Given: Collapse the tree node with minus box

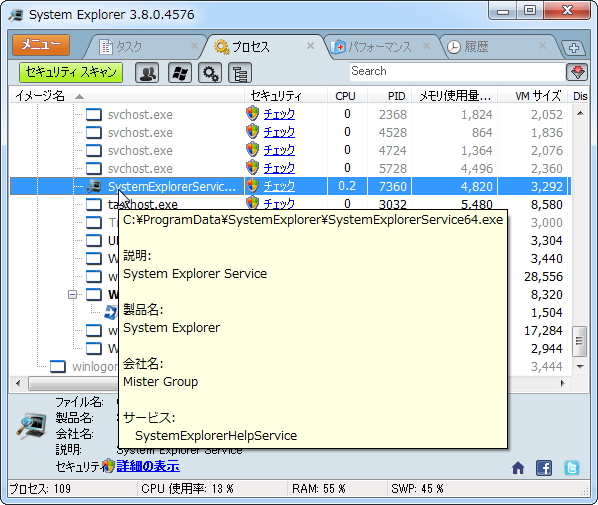Looking at the screenshot, I should coord(72,294).
